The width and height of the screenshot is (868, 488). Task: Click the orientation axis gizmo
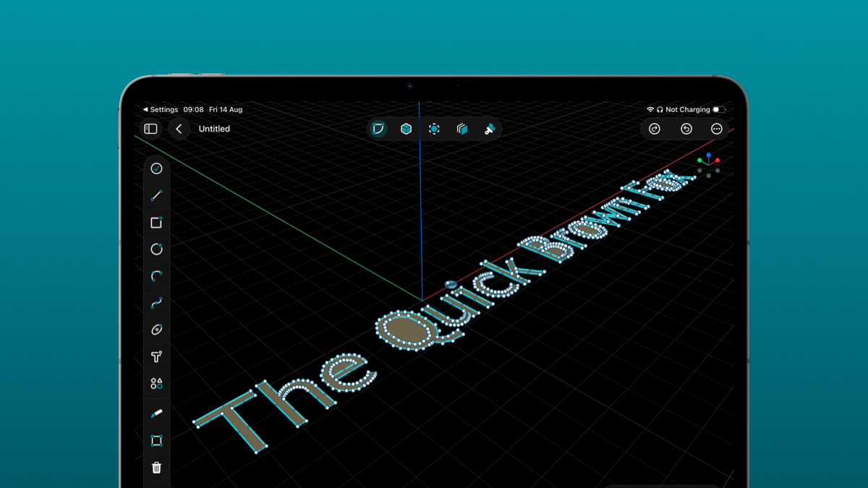(x=708, y=165)
